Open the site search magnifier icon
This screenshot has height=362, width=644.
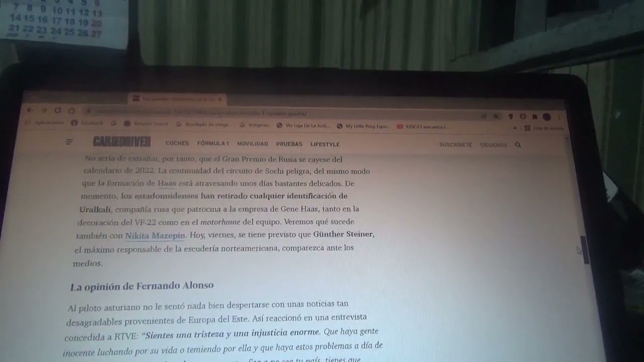pos(518,145)
